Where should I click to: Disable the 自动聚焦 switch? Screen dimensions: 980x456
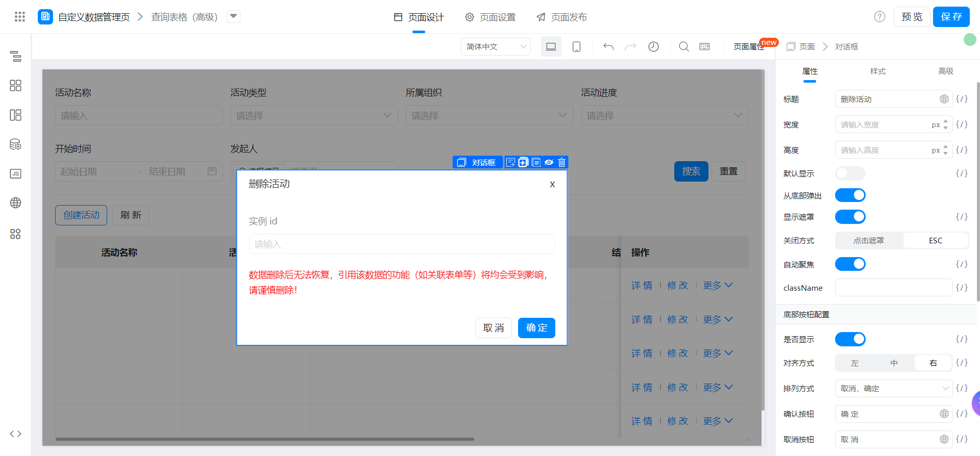point(850,264)
